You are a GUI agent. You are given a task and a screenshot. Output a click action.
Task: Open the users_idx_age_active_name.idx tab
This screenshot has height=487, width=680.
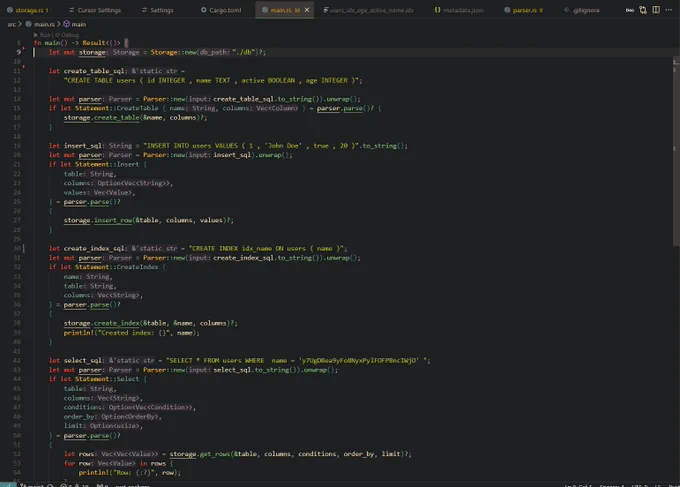(x=368, y=10)
